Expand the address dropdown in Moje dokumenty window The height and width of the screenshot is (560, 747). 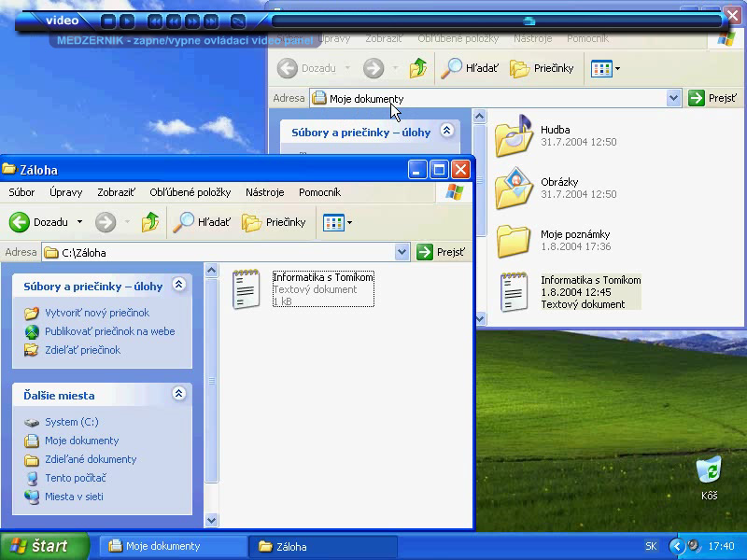click(x=673, y=99)
